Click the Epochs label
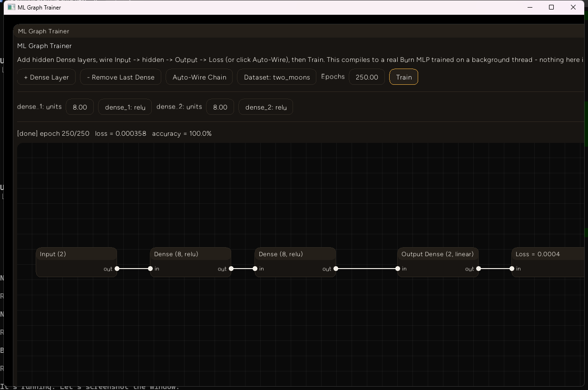This screenshot has height=390, width=588. pyautogui.click(x=333, y=77)
